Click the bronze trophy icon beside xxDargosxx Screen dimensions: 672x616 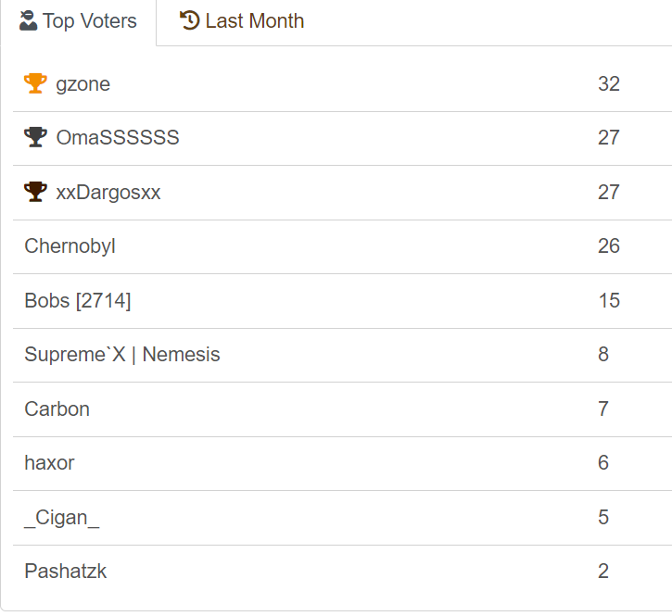click(x=35, y=193)
